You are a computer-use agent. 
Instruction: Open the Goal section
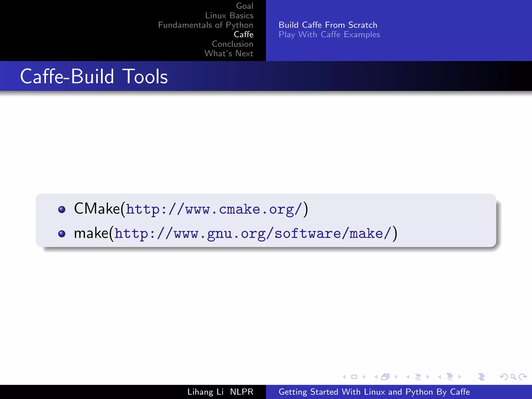coord(245,6)
